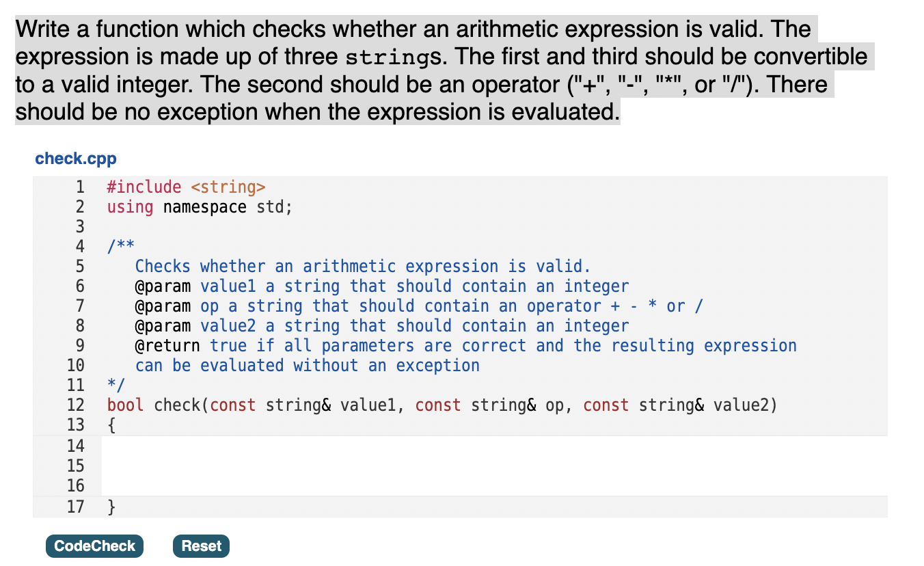This screenshot has width=924, height=566.
Task: Click the opening brace on line 13
Action: 110,425
